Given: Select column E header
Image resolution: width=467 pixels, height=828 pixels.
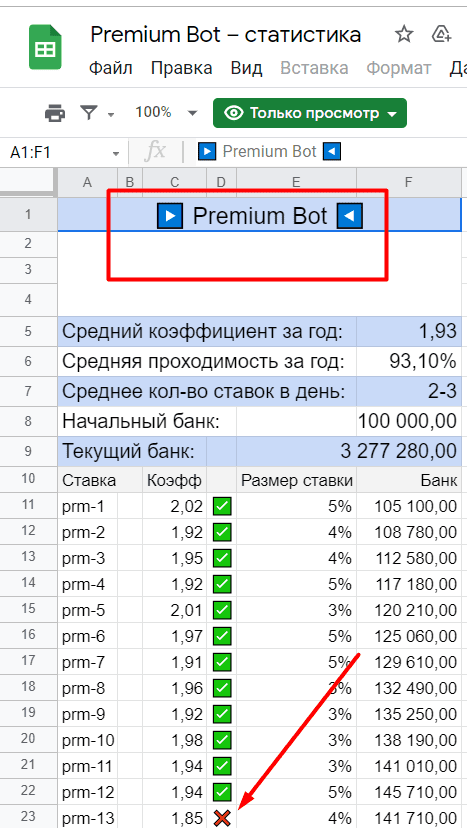Looking at the screenshot, I should (296, 183).
